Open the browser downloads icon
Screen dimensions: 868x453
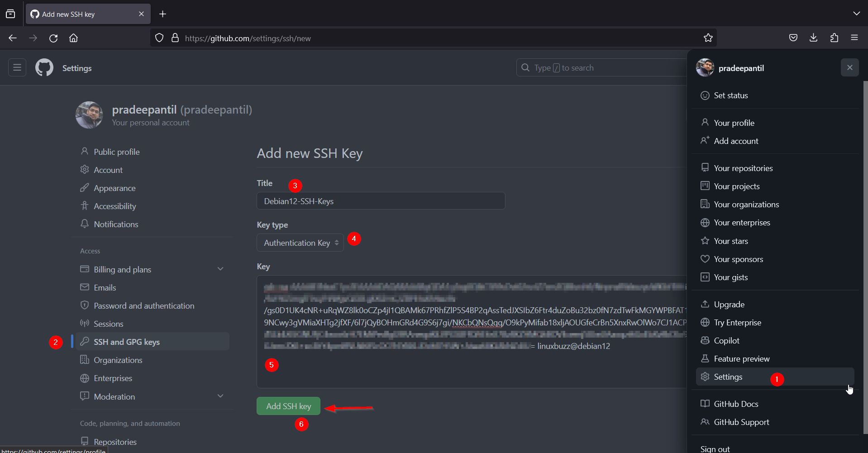813,38
